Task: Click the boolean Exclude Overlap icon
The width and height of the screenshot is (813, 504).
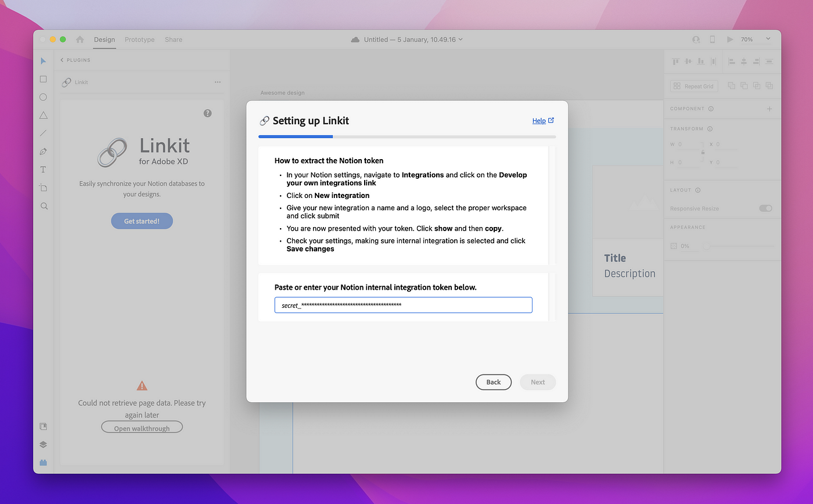Action: click(x=769, y=85)
